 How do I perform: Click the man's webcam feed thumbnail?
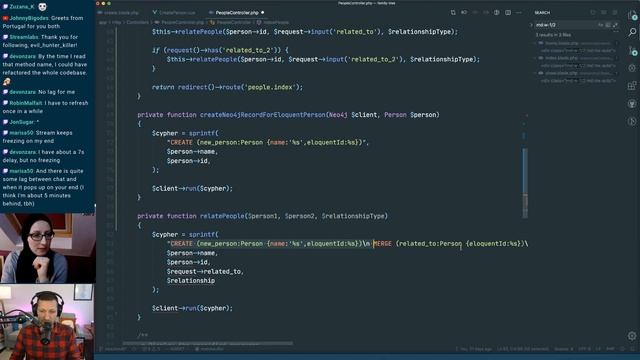[47, 322]
